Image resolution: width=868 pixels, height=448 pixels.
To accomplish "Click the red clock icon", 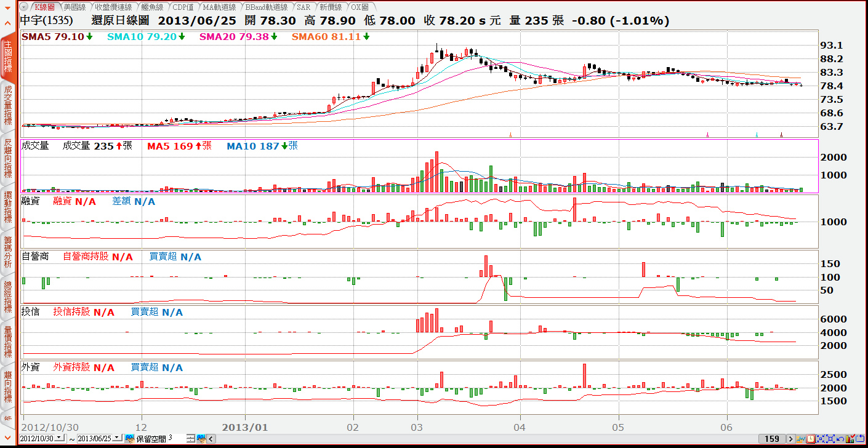I will tap(811, 439).
